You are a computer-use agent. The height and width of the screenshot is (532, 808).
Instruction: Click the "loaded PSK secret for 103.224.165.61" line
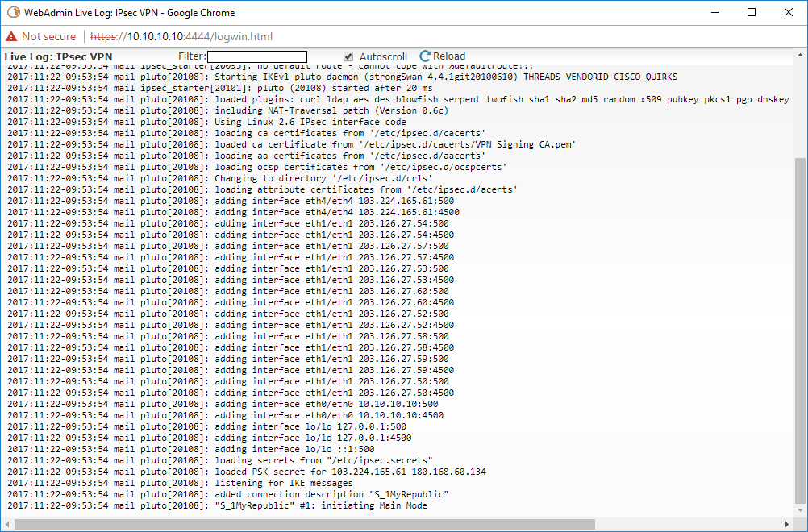246,473
